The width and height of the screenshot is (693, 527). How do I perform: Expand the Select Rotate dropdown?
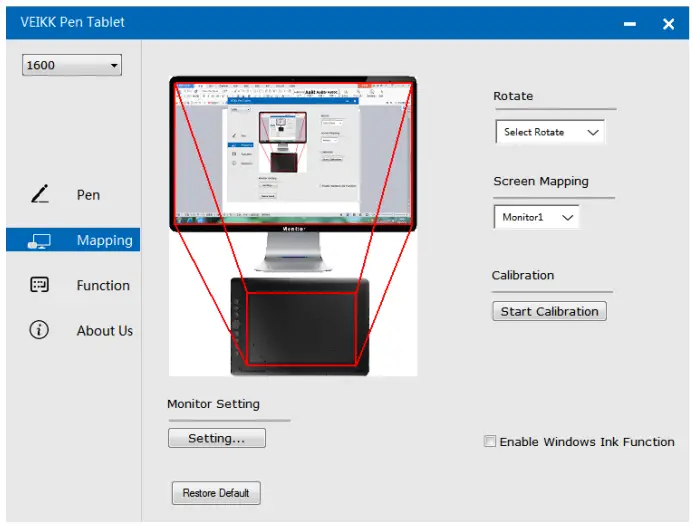point(550,132)
